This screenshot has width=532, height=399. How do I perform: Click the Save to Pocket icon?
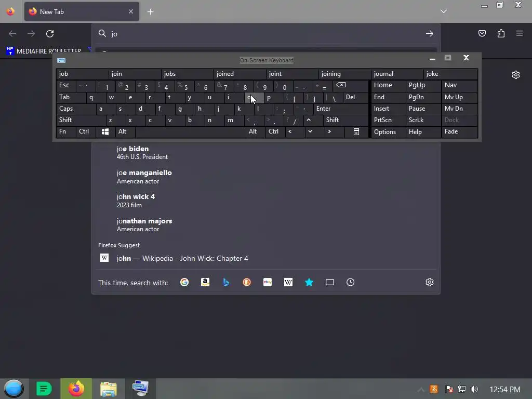click(482, 33)
